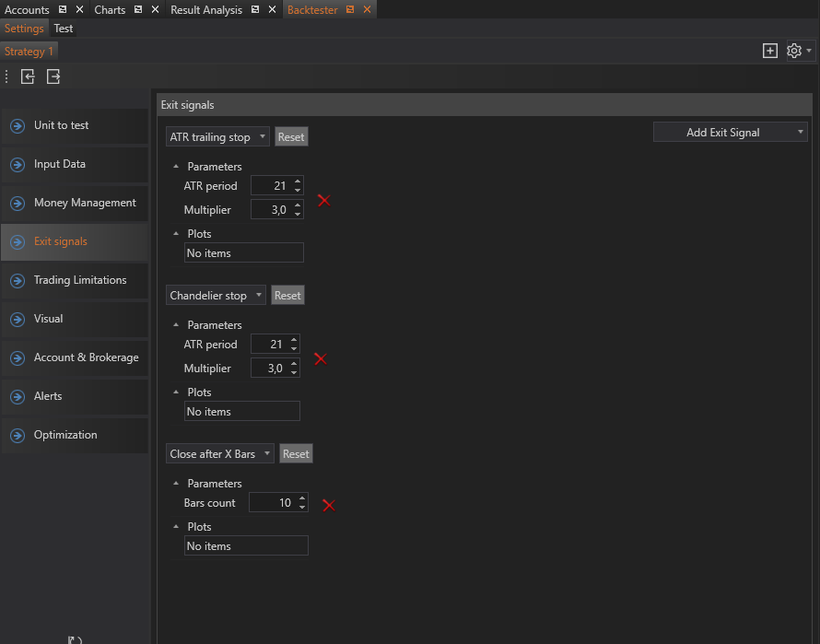Image resolution: width=820 pixels, height=644 pixels.
Task: Open the gear settings menu
Action: pyautogui.click(x=794, y=51)
